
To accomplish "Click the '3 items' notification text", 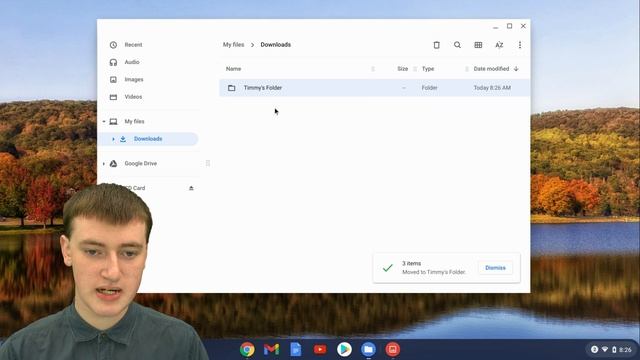I will click(411, 263).
